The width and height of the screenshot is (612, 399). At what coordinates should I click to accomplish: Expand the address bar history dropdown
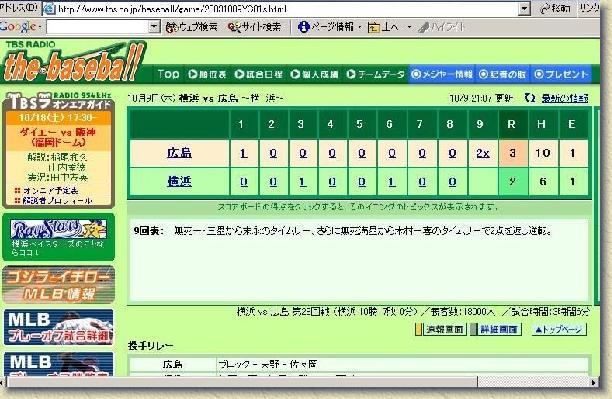tap(525, 8)
